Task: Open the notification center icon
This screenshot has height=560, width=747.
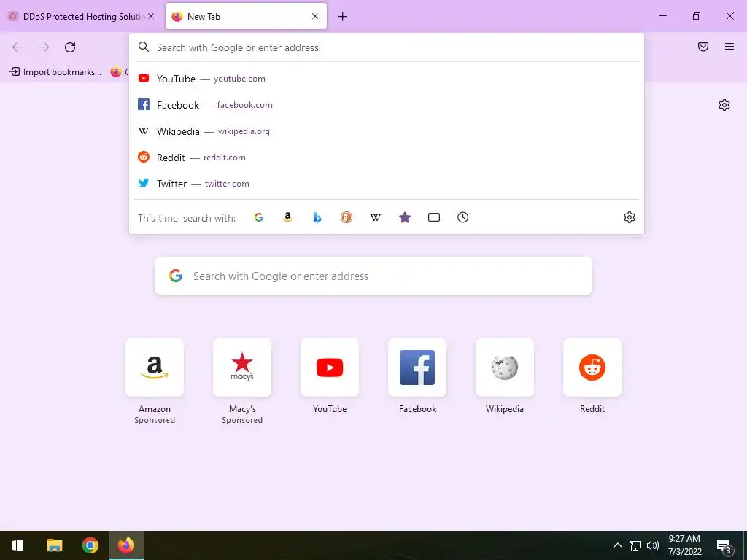Action: [x=724, y=546]
